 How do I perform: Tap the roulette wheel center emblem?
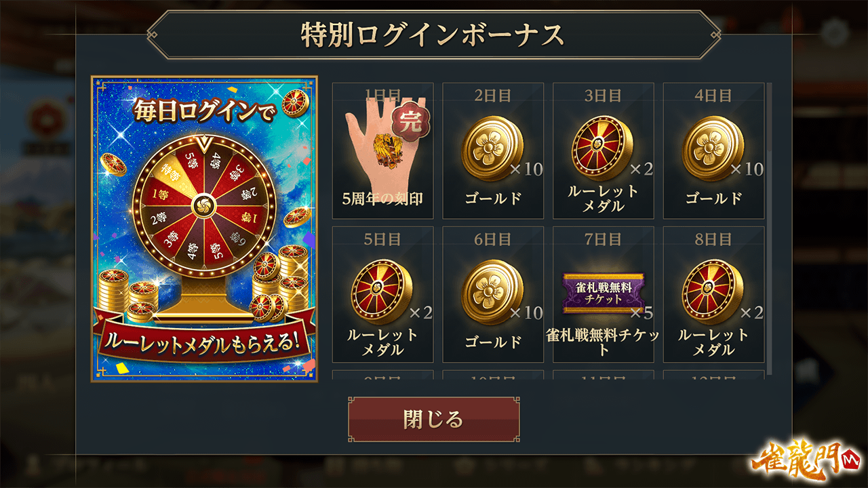point(203,204)
